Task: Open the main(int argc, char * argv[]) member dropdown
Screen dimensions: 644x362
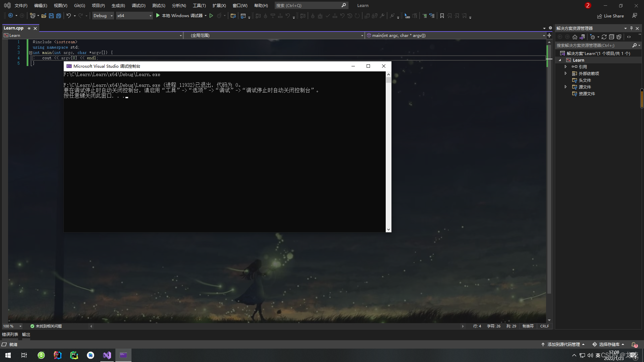Action: (x=455, y=35)
